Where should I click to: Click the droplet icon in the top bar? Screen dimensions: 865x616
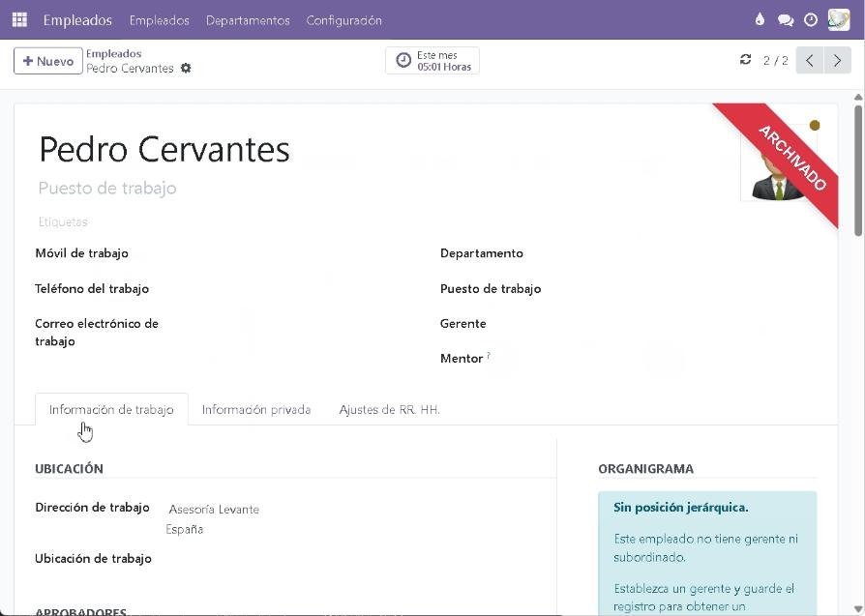(760, 20)
